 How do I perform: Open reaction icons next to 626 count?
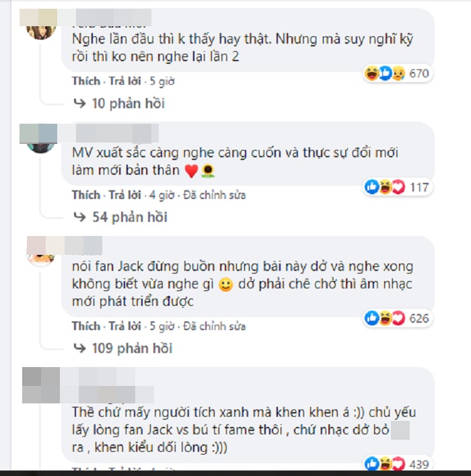tap(385, 318)
